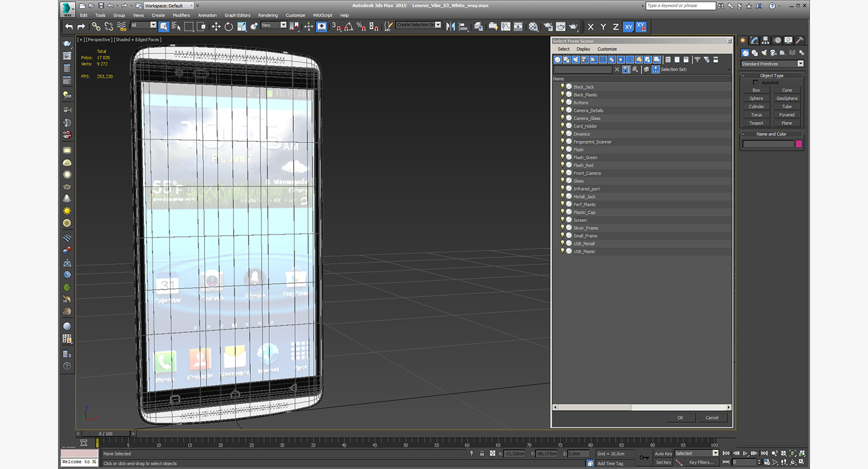Open the Create Selection Set dropdown
This screenshot has width=868, height=469.
coord(418,25)
